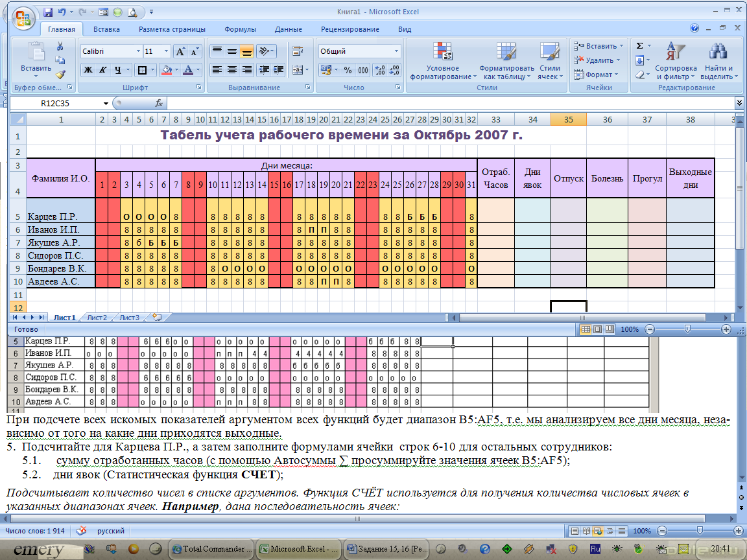Viewport: 747px width, 560px height.
Task: Open the Формат cells button
Action: [595, 75]
